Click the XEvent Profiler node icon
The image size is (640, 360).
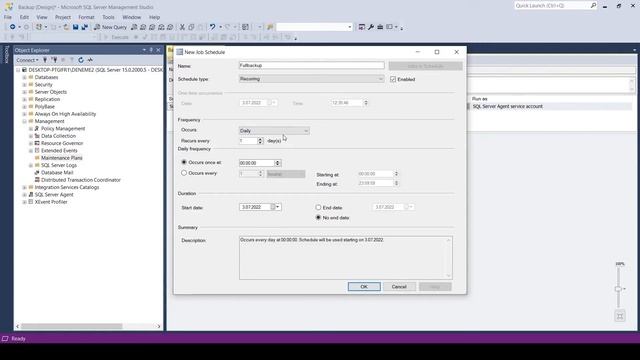31,202
